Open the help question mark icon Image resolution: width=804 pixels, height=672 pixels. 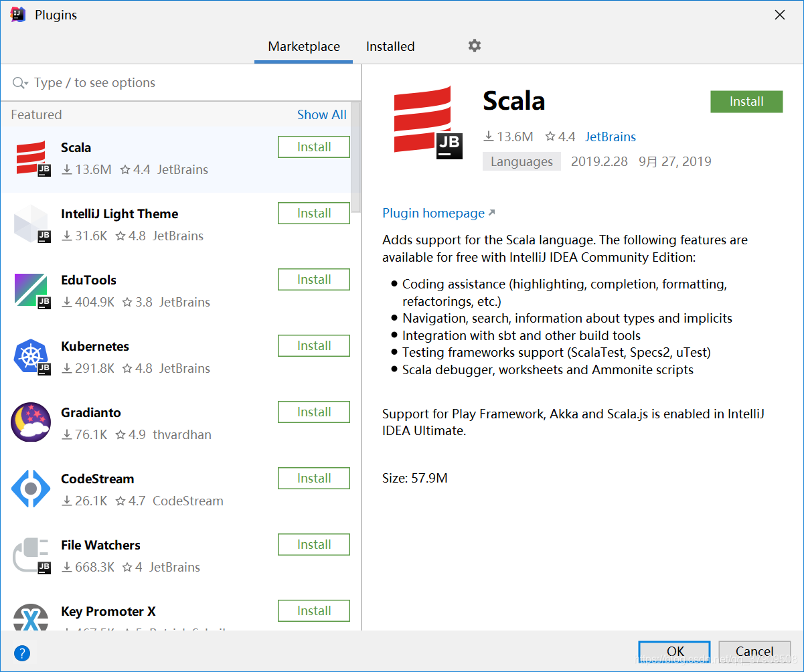(21, 653)
